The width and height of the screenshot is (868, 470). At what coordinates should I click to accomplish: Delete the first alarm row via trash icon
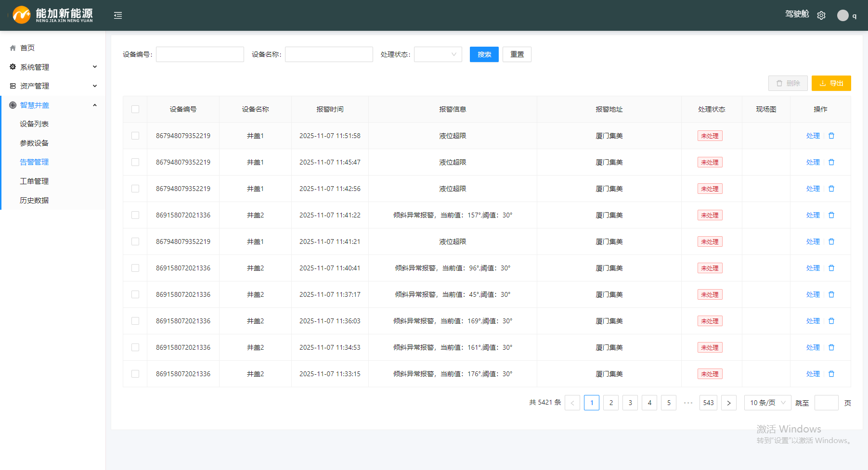(831, 136)
